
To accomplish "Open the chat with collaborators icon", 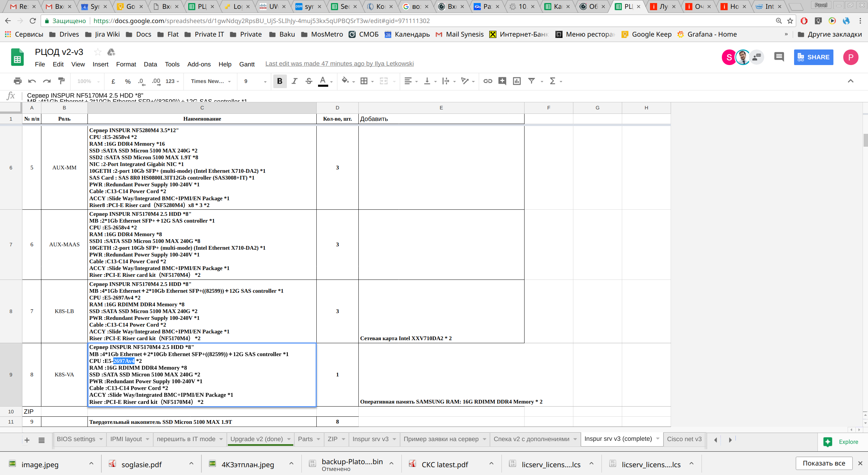I will [x=757, y=57].
